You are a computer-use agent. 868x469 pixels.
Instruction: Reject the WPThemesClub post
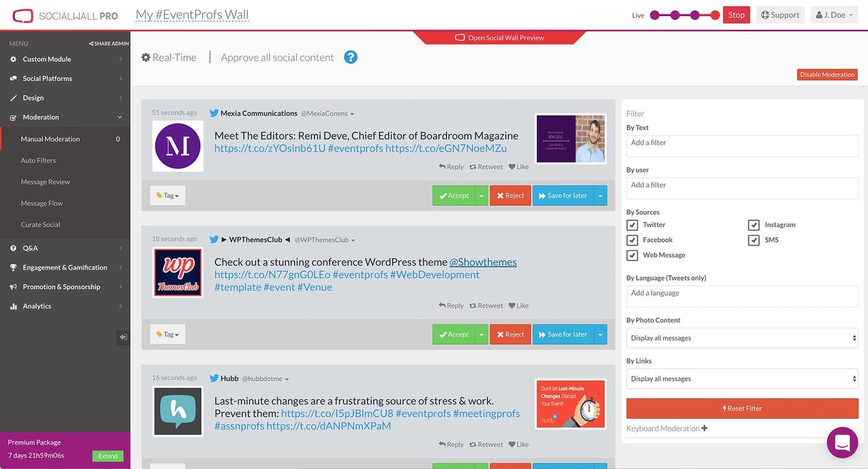coord(510,334)
